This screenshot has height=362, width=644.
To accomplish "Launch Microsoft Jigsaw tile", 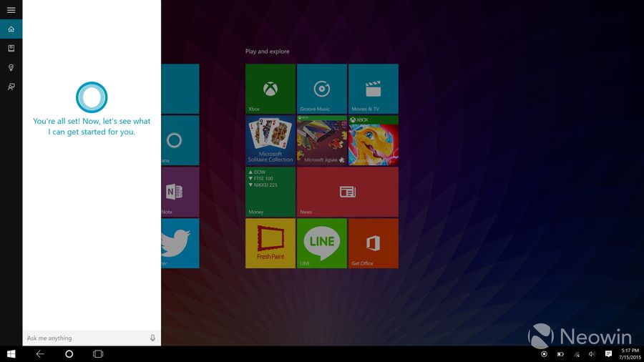I will tap(321, 140).
